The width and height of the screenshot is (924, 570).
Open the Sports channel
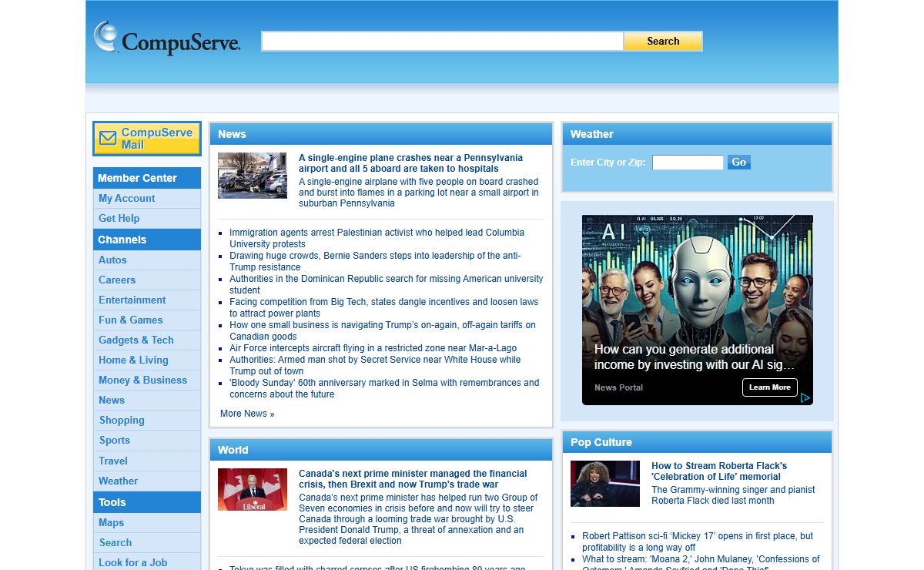point(114,440)
